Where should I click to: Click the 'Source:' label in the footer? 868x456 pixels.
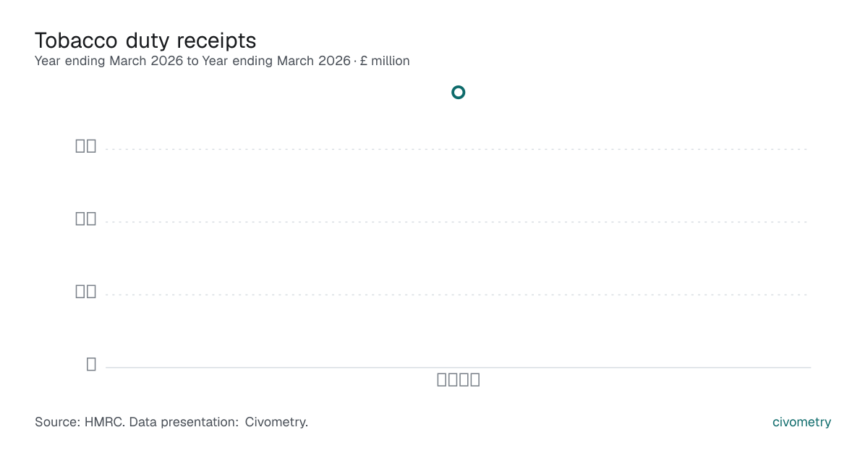click(x=59, y=422)
